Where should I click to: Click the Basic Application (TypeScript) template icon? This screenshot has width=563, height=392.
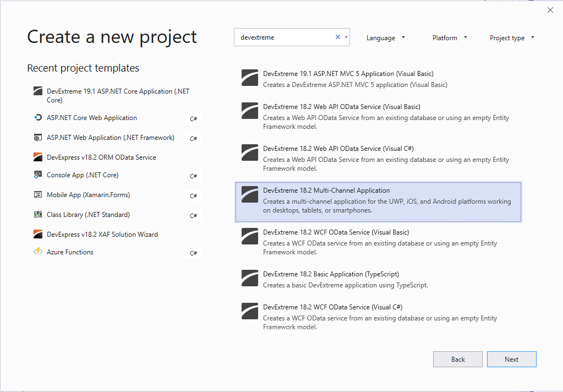249,278
